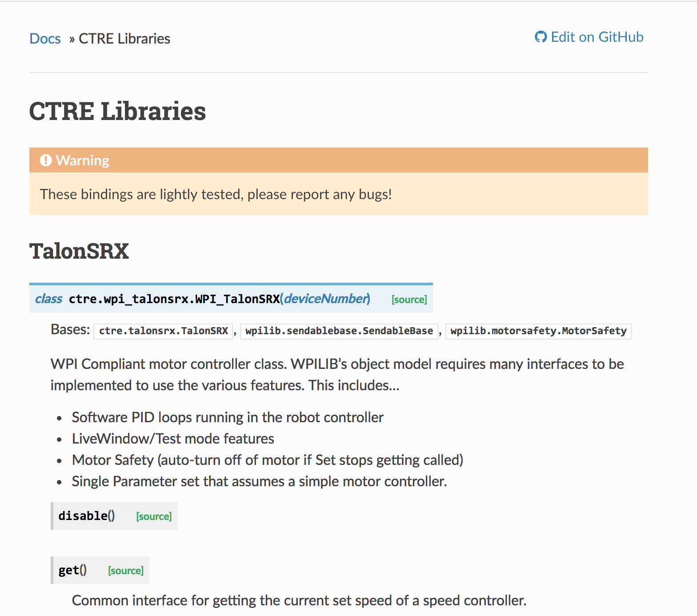
Task: View source for disable() method
Action: (154, 516)
